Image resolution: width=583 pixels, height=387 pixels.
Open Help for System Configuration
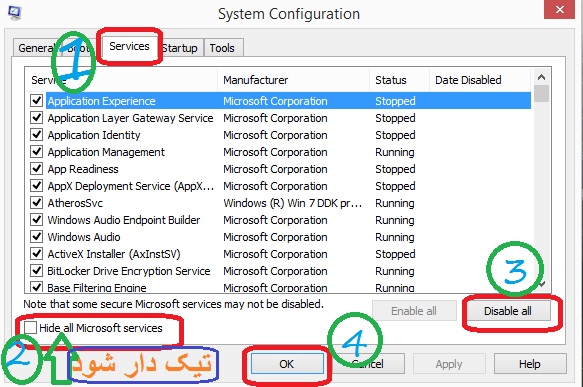point(530,364)
